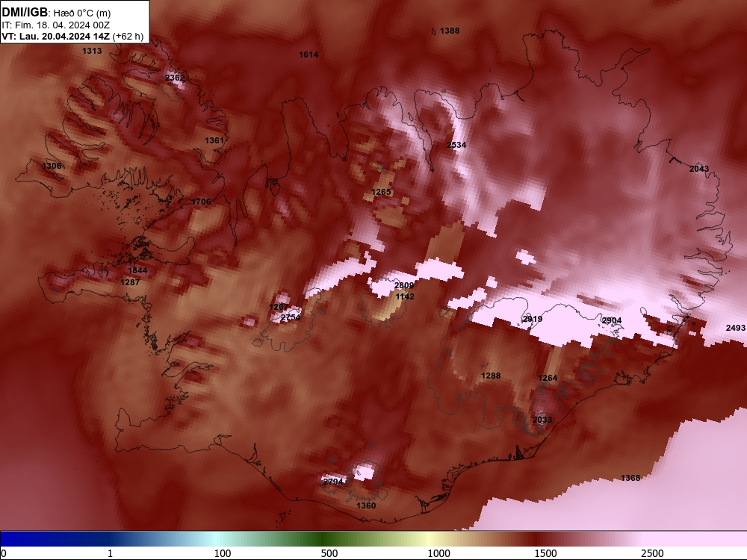
Task: Click the colorbar tick label 1000
Action: (438, 553)
